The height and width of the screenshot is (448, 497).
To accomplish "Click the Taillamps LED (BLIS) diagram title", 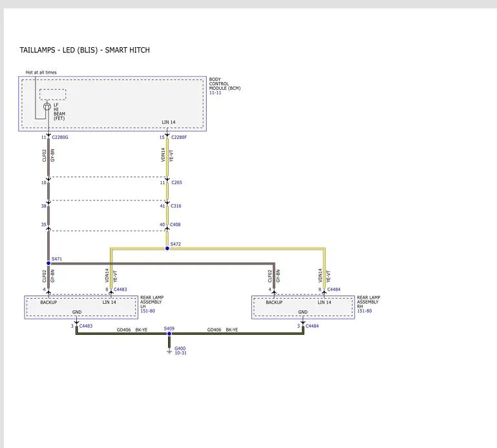I will [85, 50].
